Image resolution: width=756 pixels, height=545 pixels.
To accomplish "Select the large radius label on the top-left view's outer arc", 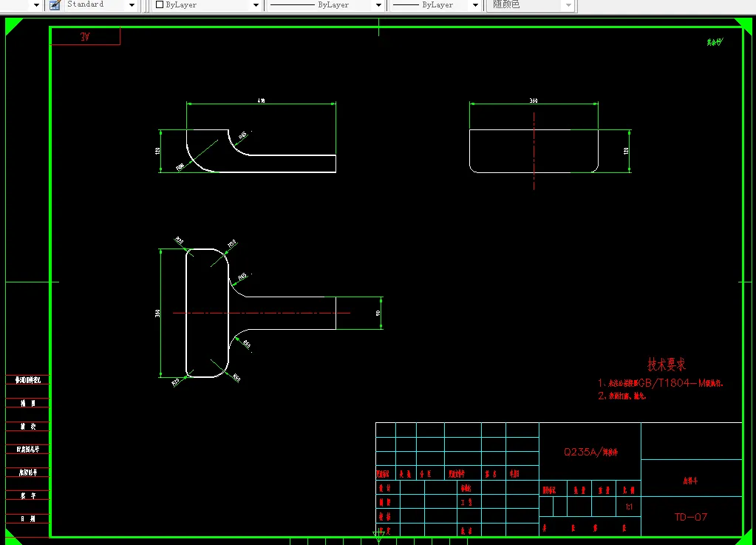I will tap(180, 167).
